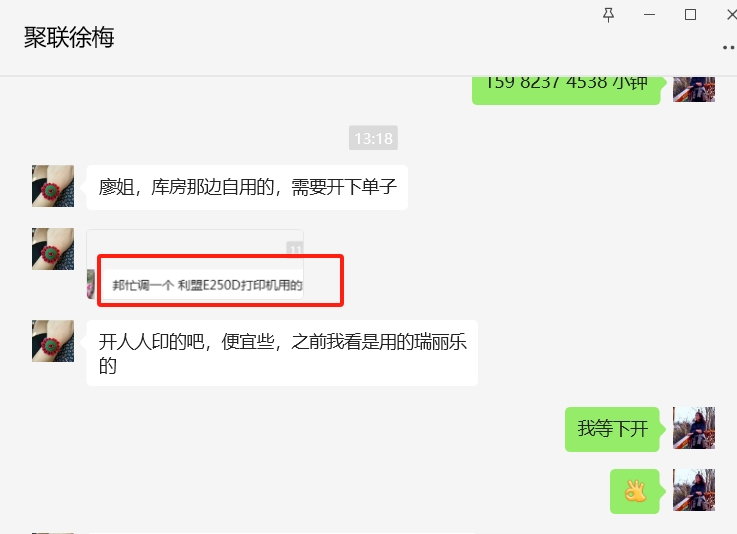Click contact avatar beside image message
The height and width of the screenshot is (534, 737).
pyautogui.click(x=53, y=249)
